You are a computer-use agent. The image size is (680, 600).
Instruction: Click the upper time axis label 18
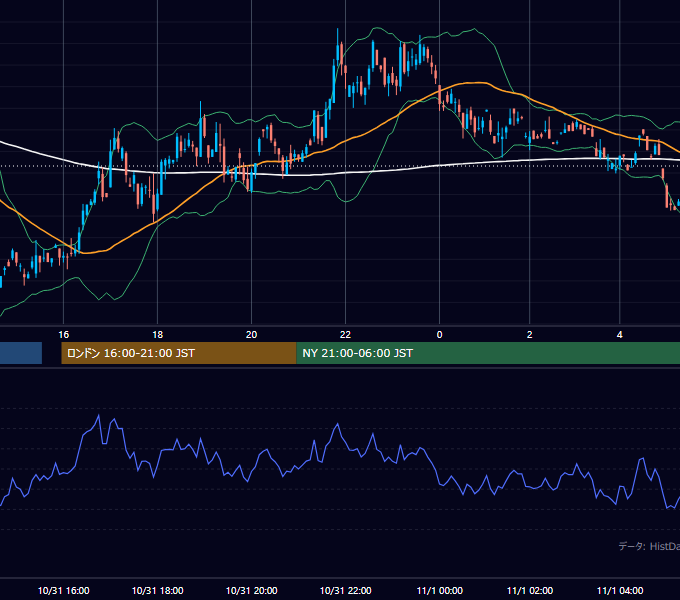tap(157, 335)
